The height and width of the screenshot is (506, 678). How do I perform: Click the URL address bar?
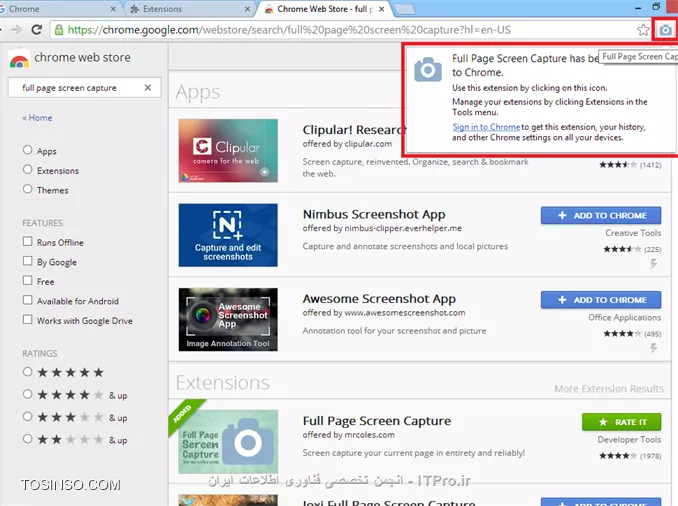coord(346,30)
